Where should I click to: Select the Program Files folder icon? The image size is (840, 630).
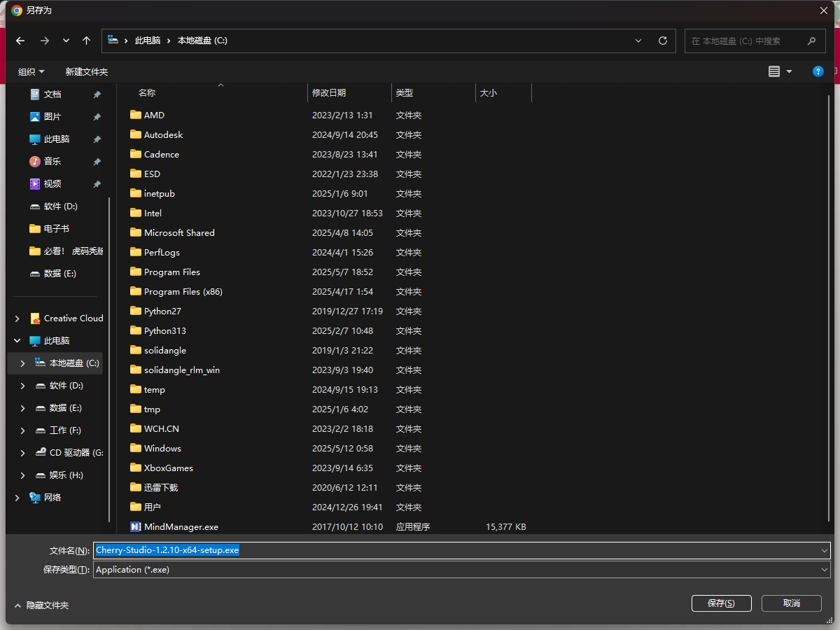136,272
